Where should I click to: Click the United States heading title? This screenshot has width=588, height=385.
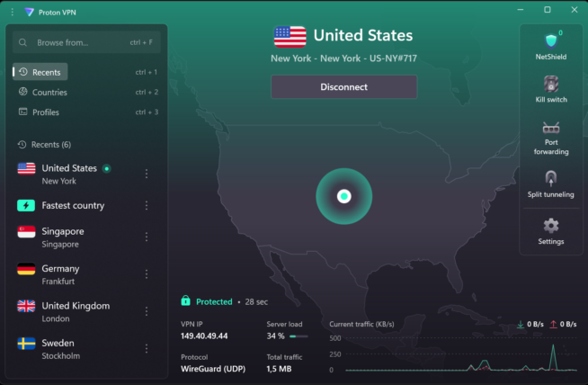tap(363, 35)
